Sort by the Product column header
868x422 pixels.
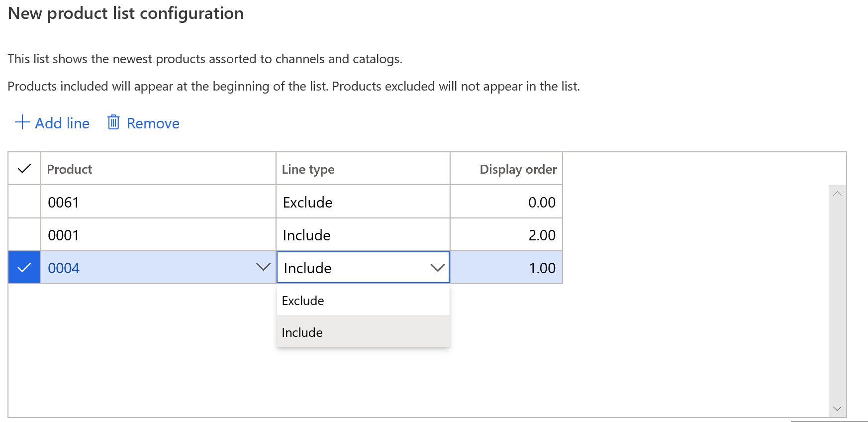pos(158,169)
